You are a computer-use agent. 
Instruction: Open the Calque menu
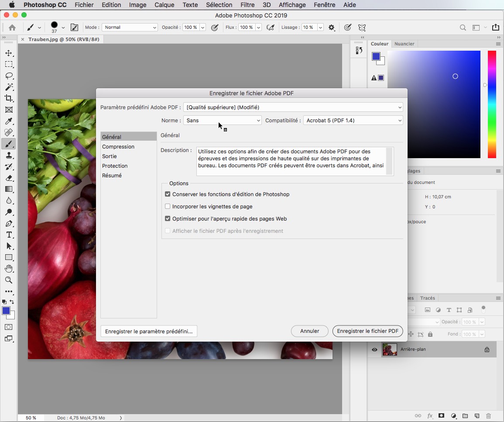click(x=164, y=5)
